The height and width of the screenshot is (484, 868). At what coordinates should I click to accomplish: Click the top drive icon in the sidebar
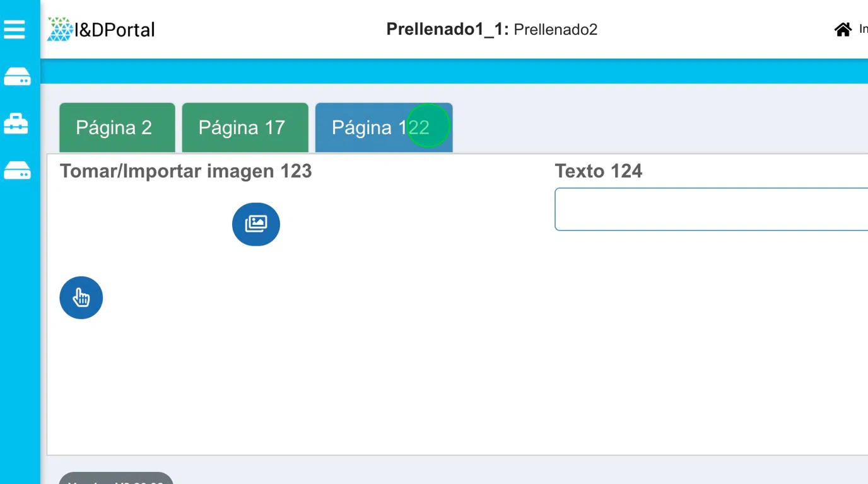tap(17, 77)
